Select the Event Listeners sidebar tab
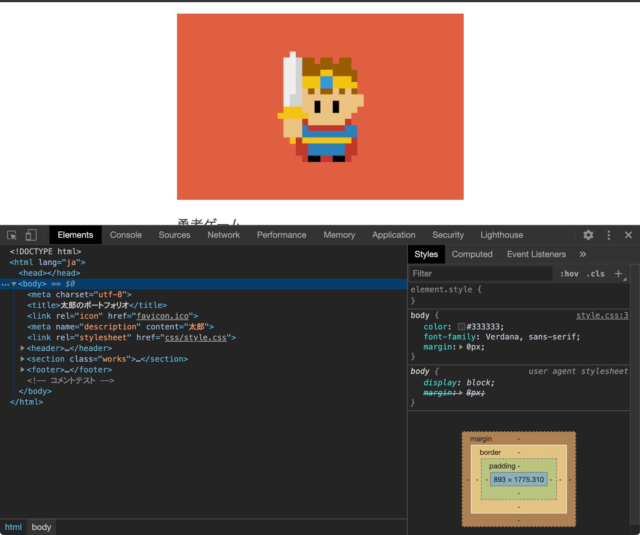This screenshot has width=640, height=535. (x=536, y=254)
